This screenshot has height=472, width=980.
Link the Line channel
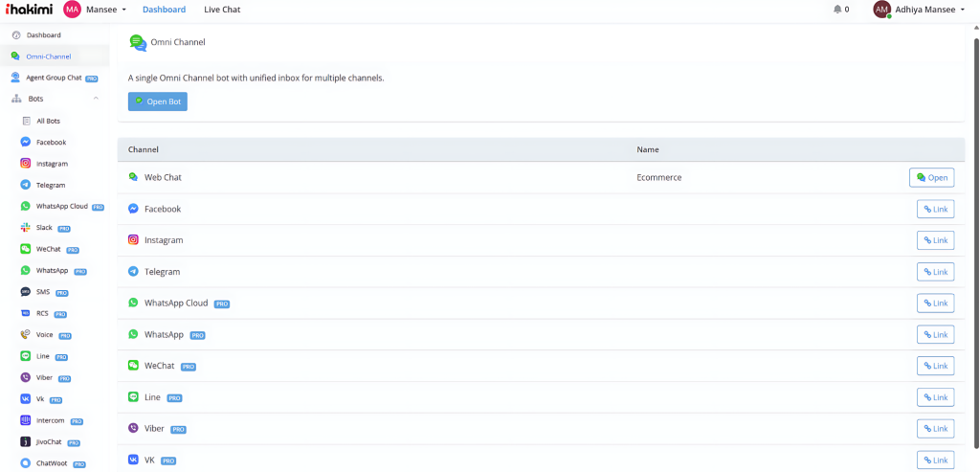[x=936, y=397]
